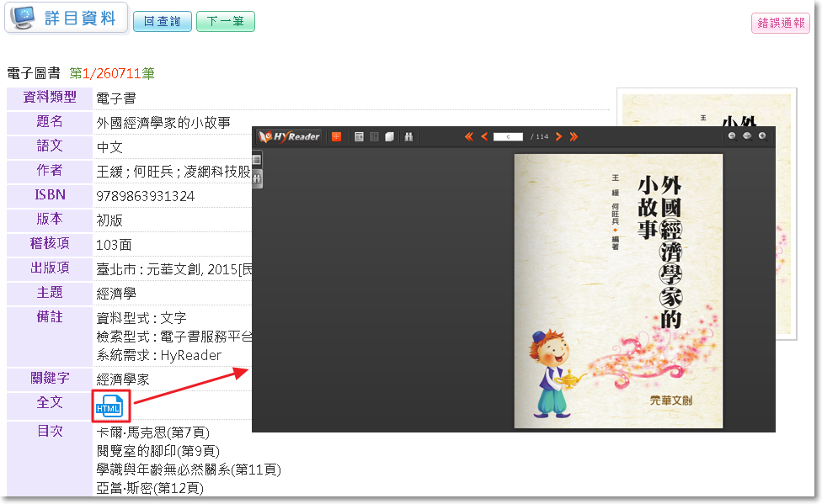Click the orange fullscreen icon in HyReader
The image size is (822, 504).
coord(337,136)
